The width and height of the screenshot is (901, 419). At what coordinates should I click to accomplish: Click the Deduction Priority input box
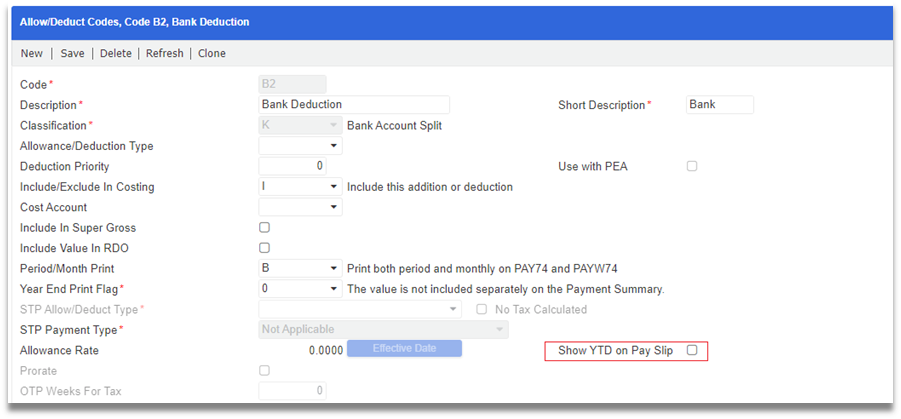[x=292, y=166]
